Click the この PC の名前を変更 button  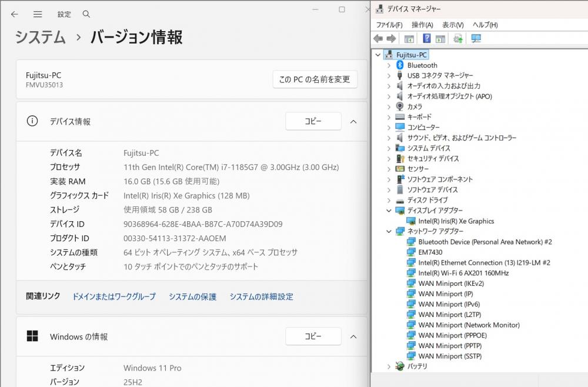click(315, 79)
